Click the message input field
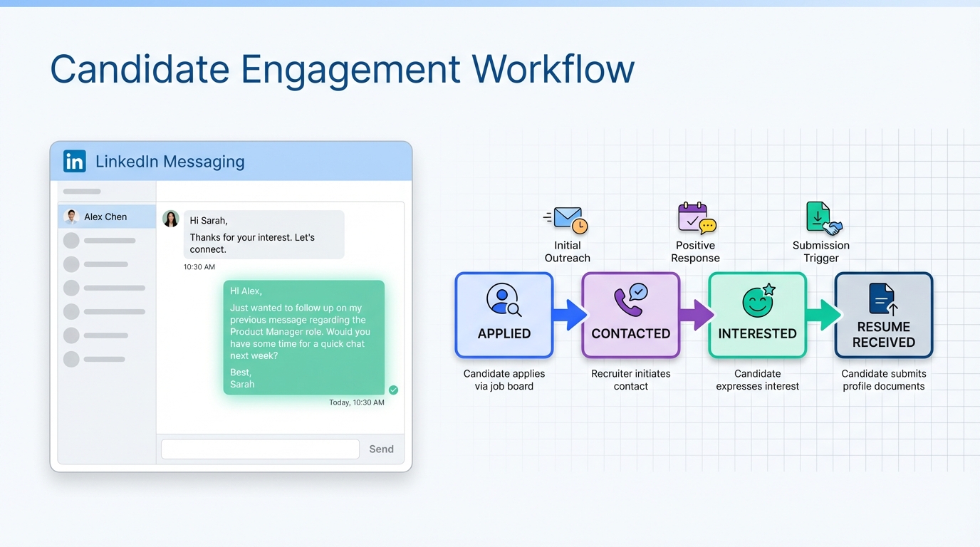The width and height of the screenshot is (980, 547). tap(260, 449)
